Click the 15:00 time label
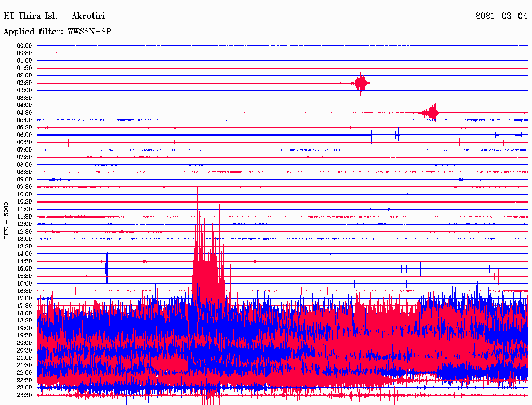Image resolution: width=532 pixels, height=405 pixels. pos(24,268)
